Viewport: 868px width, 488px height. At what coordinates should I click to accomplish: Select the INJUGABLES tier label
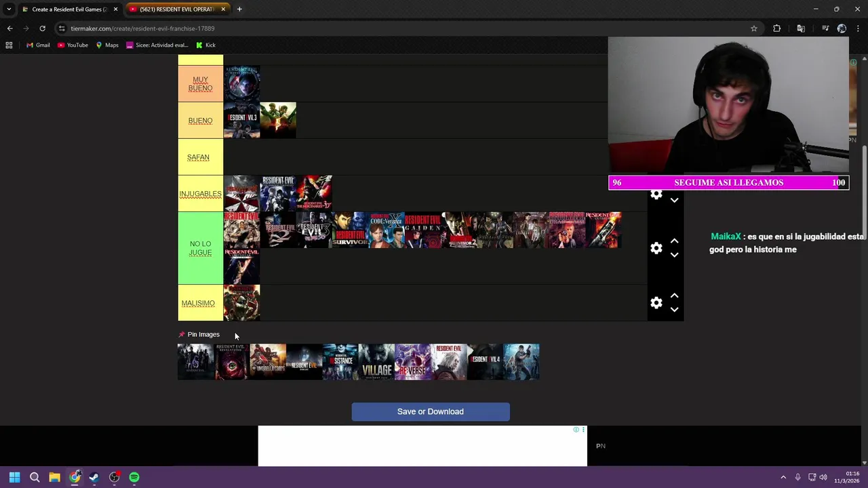click(x=200, y=194)
